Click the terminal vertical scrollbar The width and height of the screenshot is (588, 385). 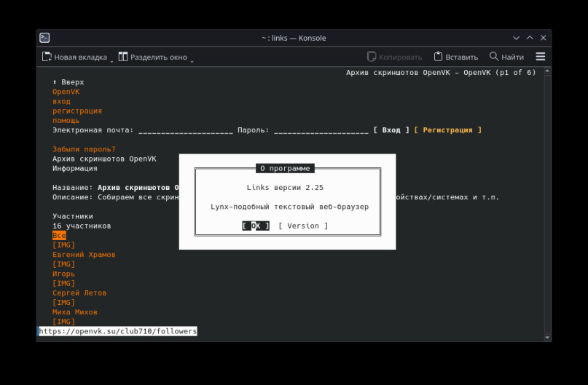click(x=547, y=204)
